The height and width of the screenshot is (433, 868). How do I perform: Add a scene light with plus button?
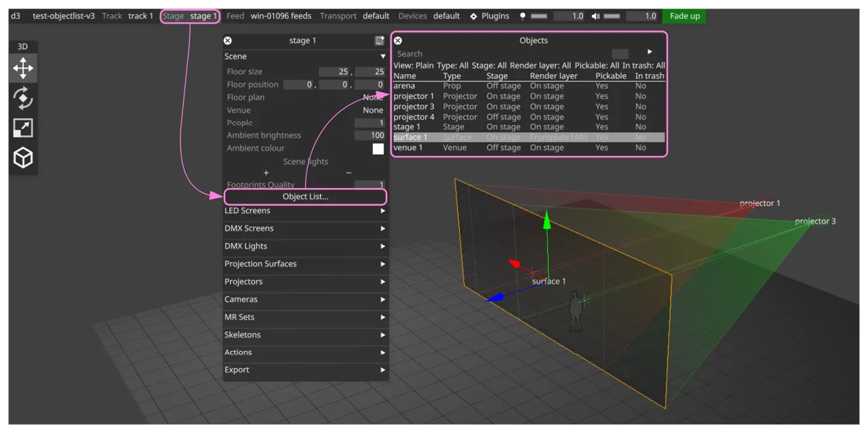(266, 173)
